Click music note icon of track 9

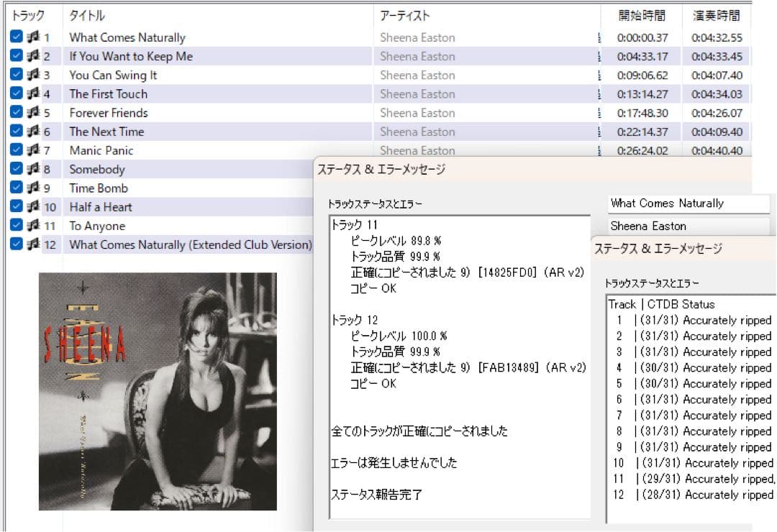(33, 187)
